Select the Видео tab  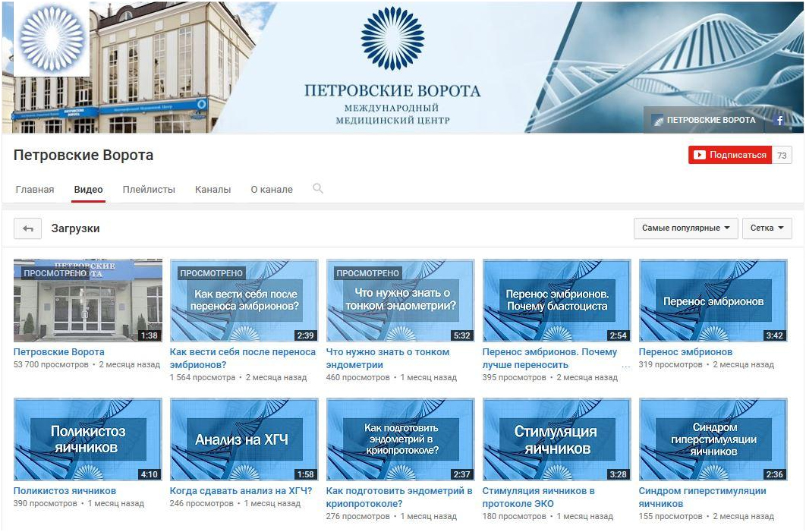click(88, 189)
